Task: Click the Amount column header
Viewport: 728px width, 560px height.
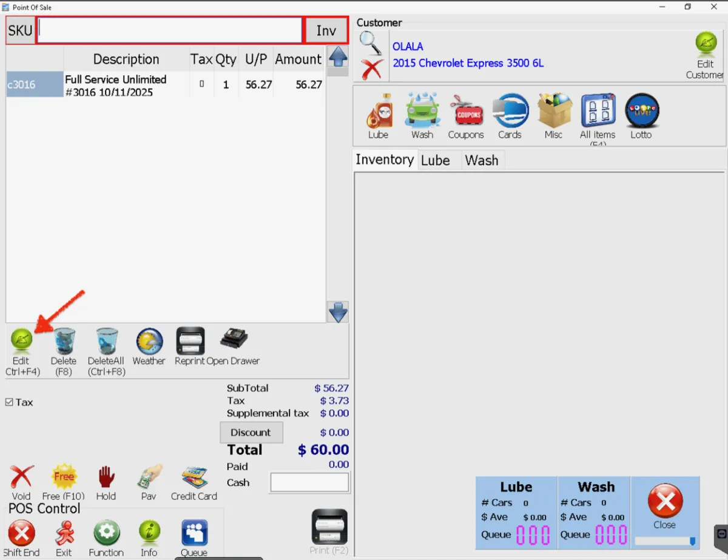Action: [x=298, y=59]
